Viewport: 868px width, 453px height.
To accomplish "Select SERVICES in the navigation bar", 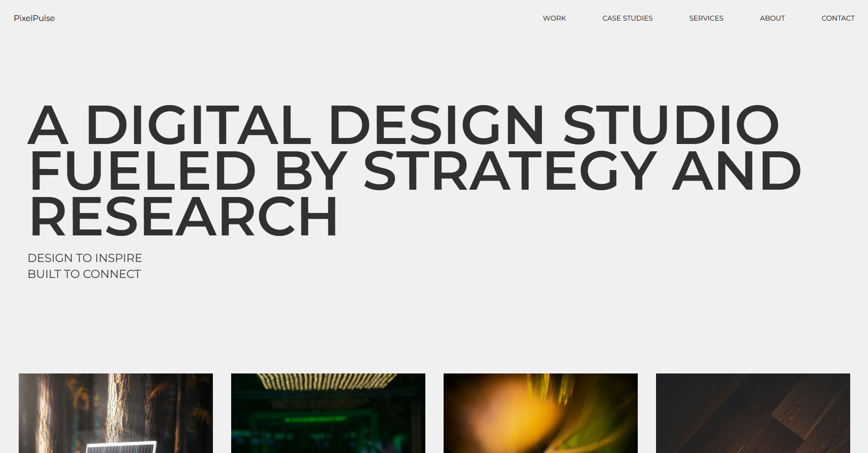I will 706,18.
